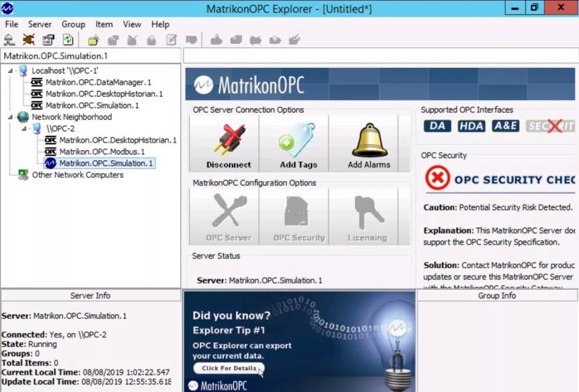This screenshot has width=579, height=392.
Task: Click the DA interface badge
Action: (437, 126)
